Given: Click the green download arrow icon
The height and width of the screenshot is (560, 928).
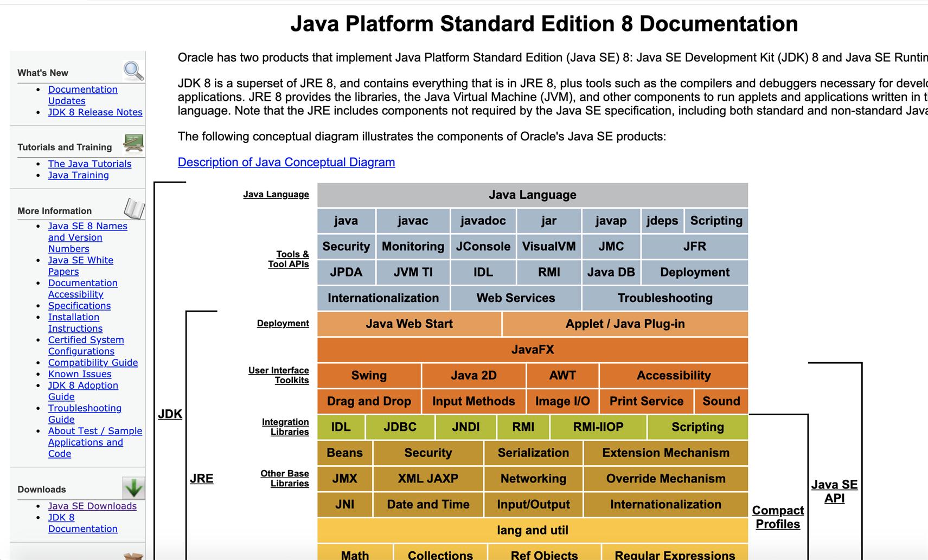Looking at the screenshot, I should click(x=133, y=488).
